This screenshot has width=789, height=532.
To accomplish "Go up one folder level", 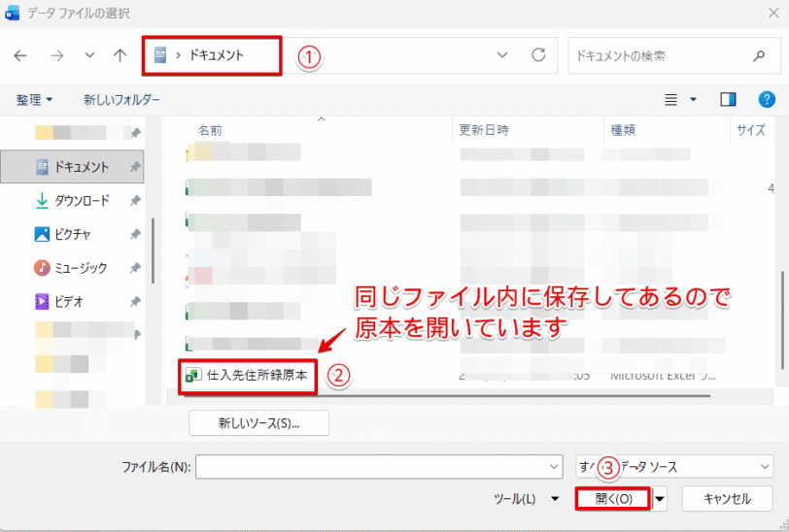I will 120,55.
